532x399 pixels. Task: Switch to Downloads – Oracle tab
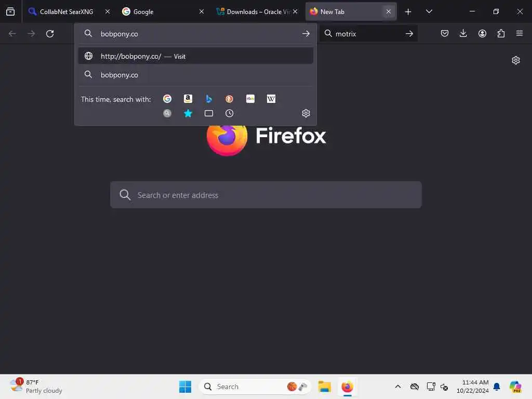[254, 11]
